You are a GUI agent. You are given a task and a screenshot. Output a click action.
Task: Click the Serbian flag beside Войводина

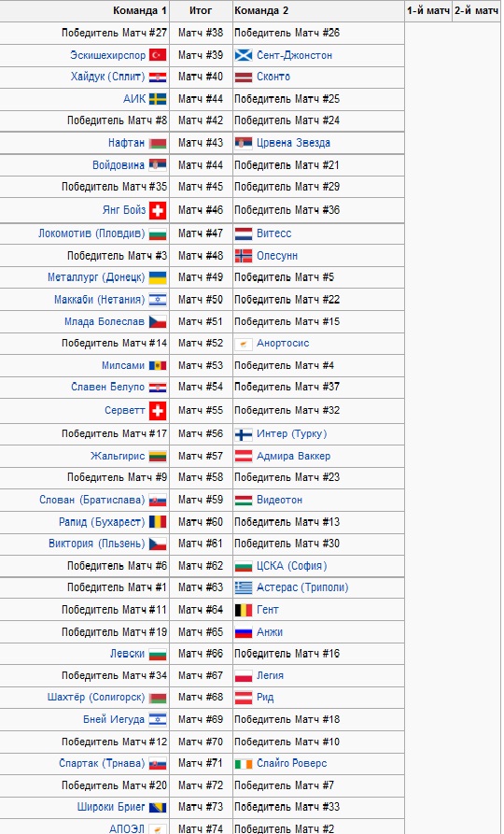(x=158, y=165)
